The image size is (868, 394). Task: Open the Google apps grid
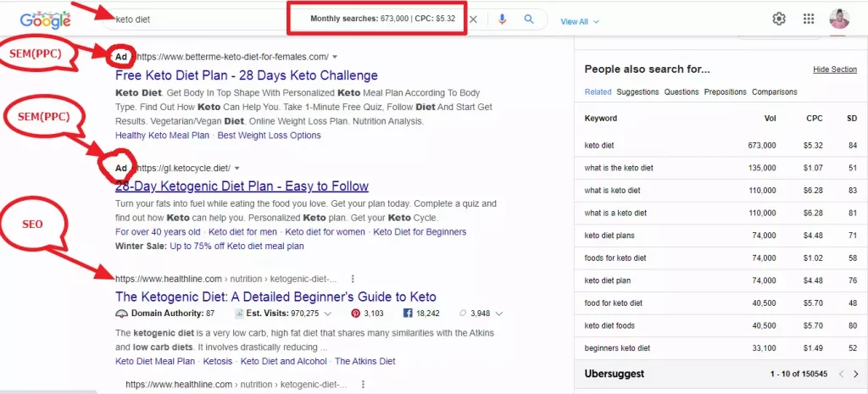(x=808, y=19)
